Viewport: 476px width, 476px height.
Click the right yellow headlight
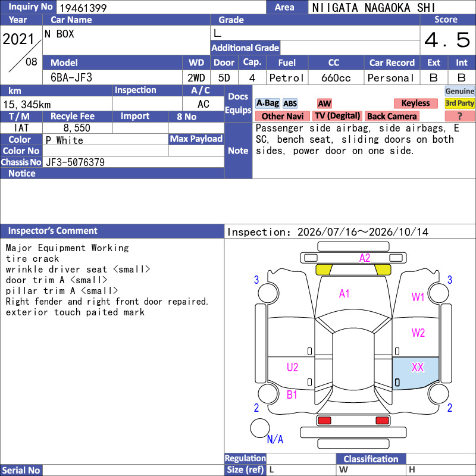(x=383, y=270)
